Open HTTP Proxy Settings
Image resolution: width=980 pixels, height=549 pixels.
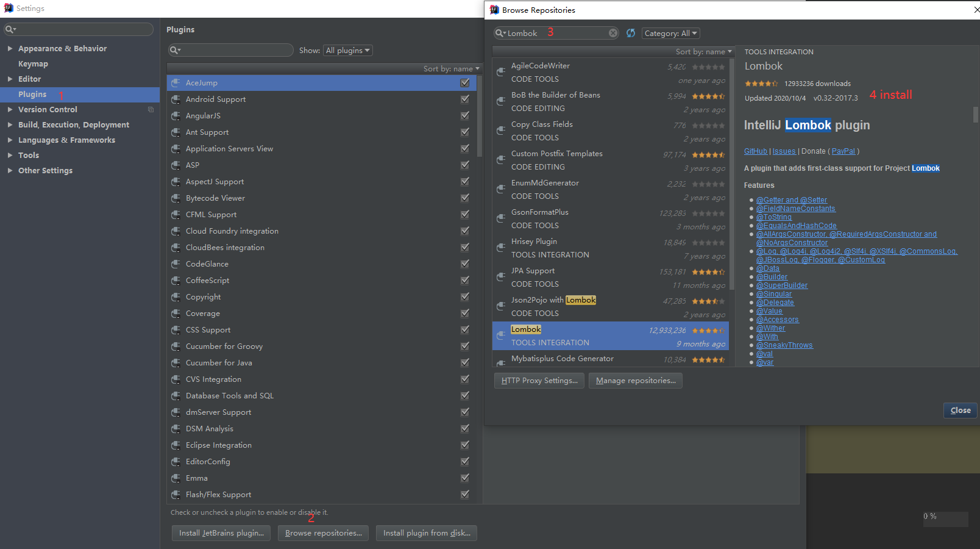pos(539,381)
